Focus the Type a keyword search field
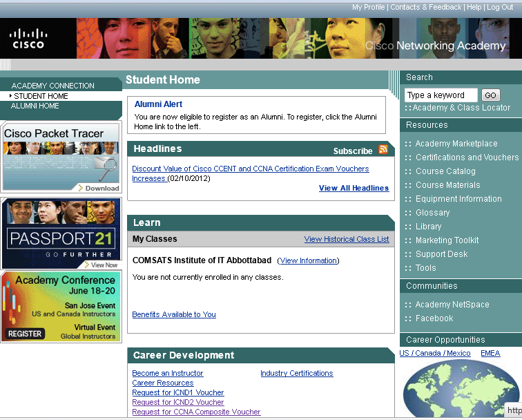Viewport: 522px width, 420px height. 441,95
